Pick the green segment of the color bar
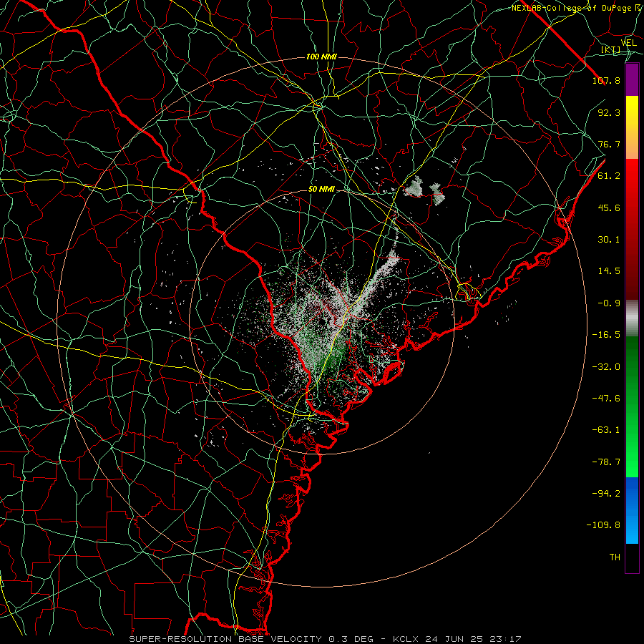 [x=632, y=406]
